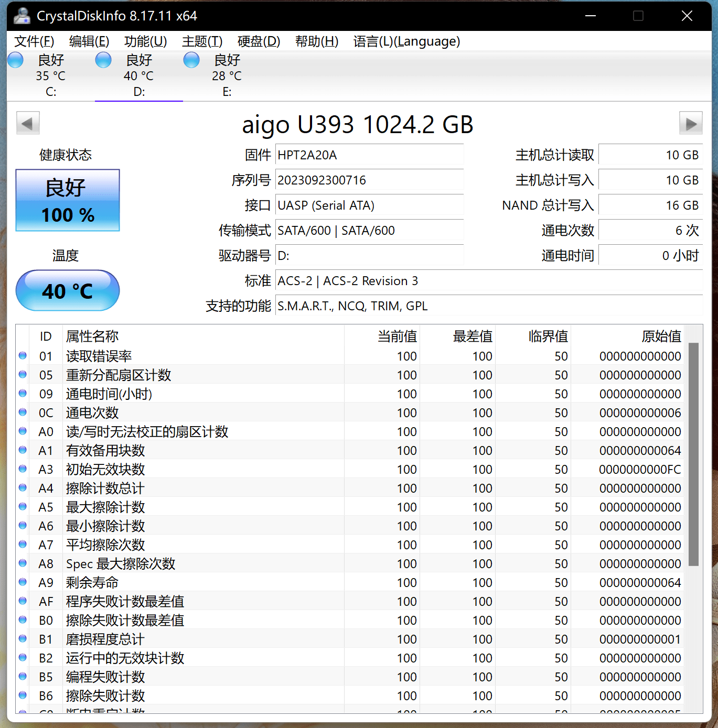Click status dot for attribute 0C 通电次数
This screenshot has width=718, height=728.
(23, 412)
